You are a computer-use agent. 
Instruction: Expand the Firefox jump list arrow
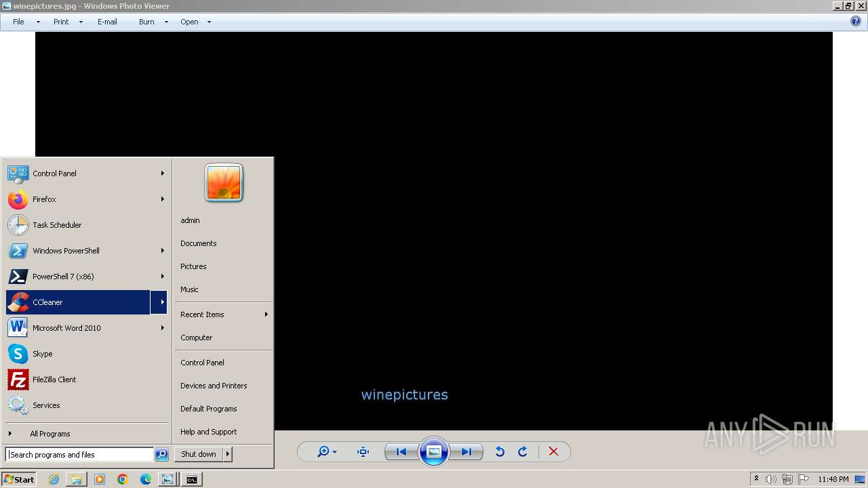pyautogui.click(x=162, y=199)
